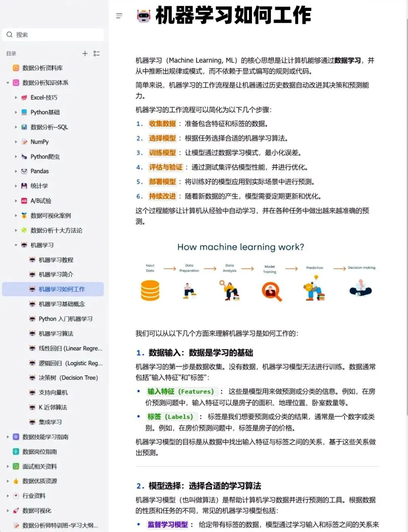Click the 行业资料 calendar icon
The width and height of the screenshot is (408, 532).
(16, 496)
